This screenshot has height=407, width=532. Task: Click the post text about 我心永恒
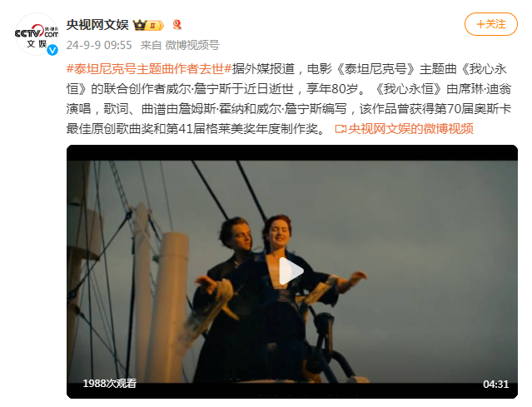pyautogui.click(x=288, y=99)
